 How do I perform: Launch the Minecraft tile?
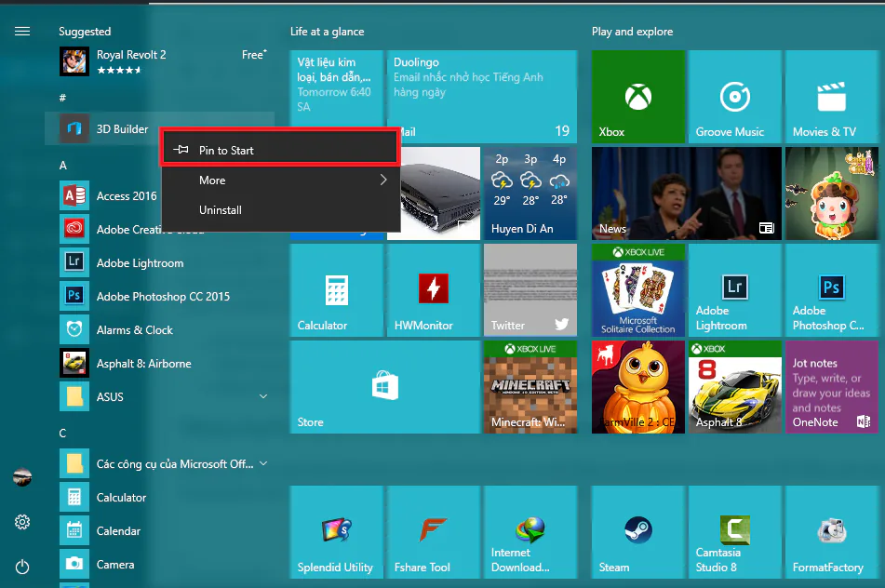(x=530, y=387)
